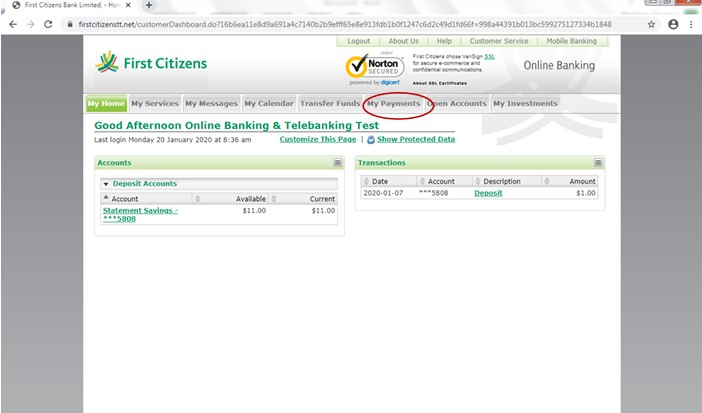
Task: Click the Logout button
Action: click(x=359, y=41)
